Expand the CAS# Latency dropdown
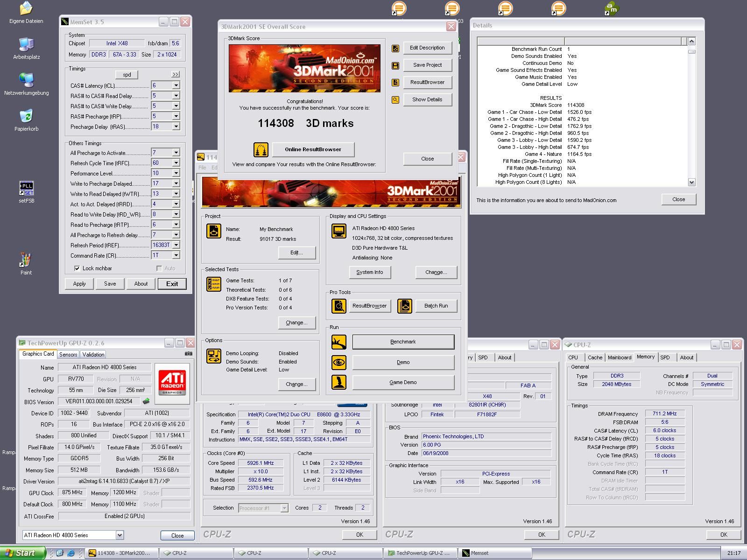 176,85
